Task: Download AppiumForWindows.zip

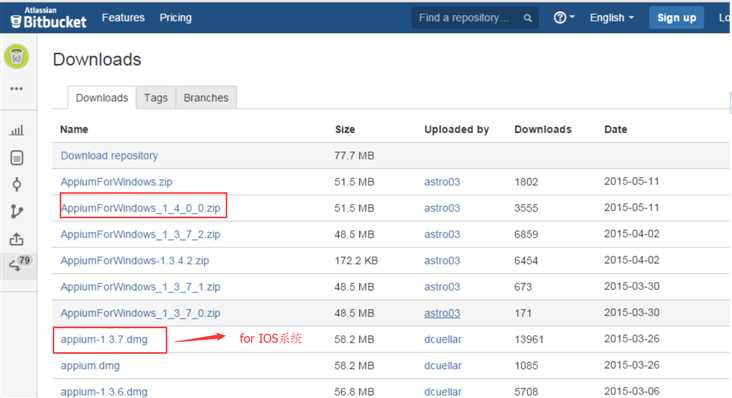Action: [116, 182]
